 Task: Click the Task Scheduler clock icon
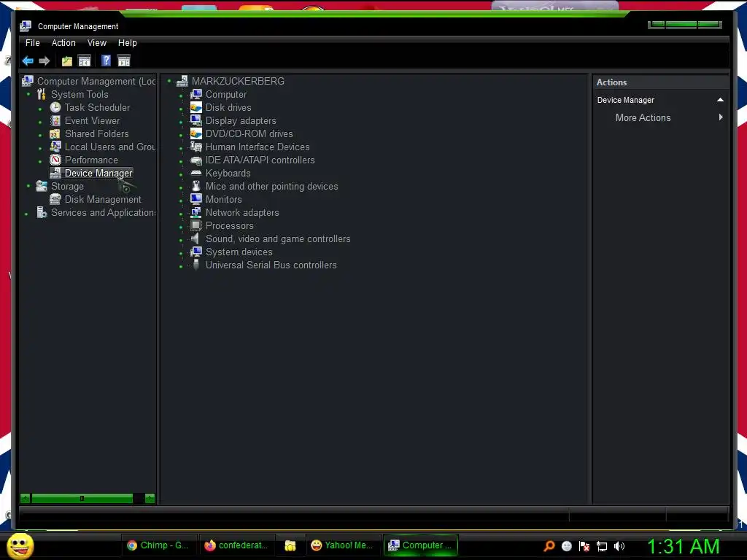tap(55, 108)
